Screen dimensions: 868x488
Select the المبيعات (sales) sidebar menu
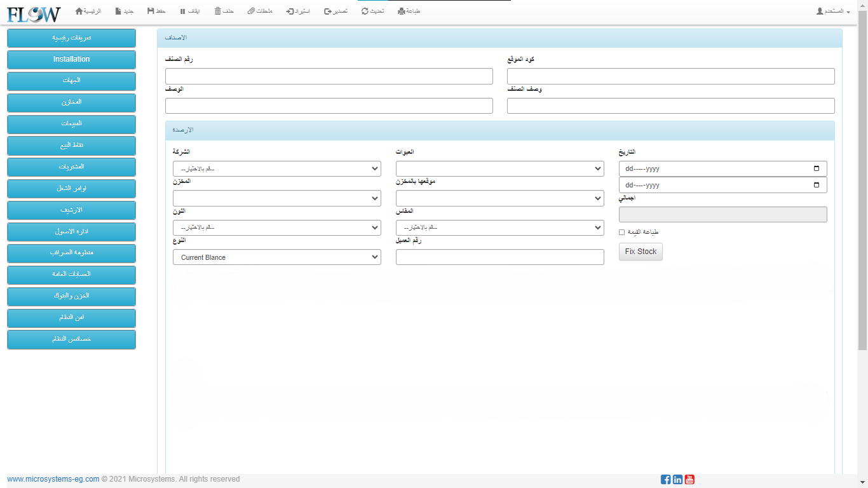click(x=71, y=124)
